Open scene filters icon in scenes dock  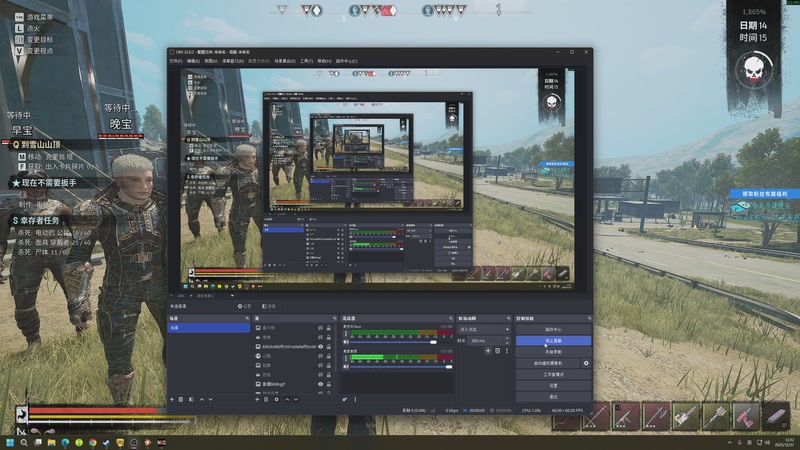click(x=191, y=399)
